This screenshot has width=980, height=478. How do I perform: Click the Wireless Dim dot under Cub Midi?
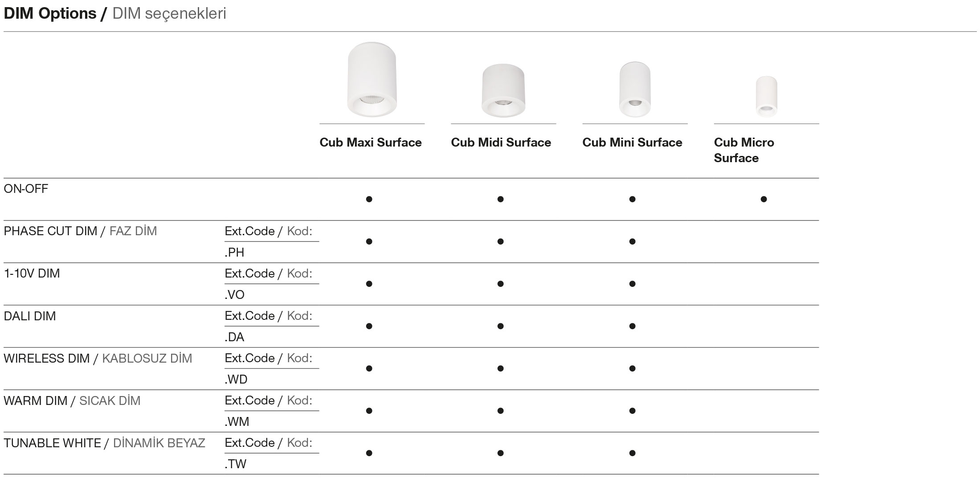pyautogui.click(x=500, y=368)
